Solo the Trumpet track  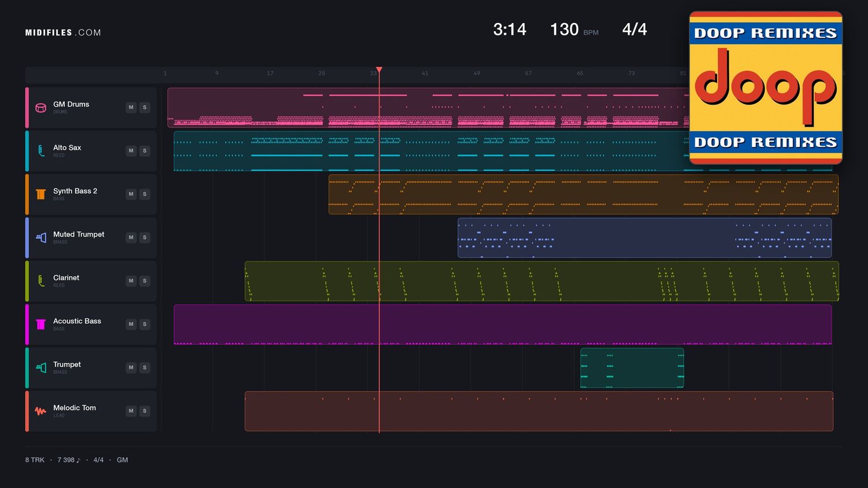[145, 368]
